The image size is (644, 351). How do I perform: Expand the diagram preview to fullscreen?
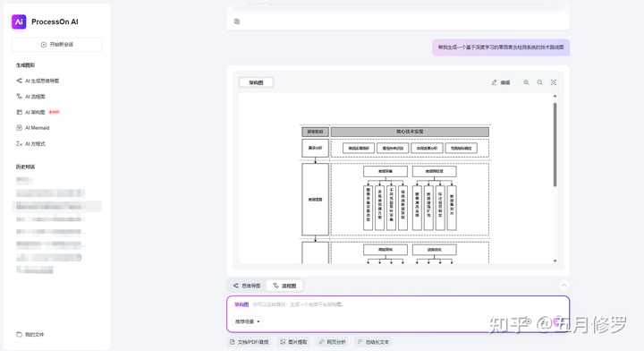point(554,82)
